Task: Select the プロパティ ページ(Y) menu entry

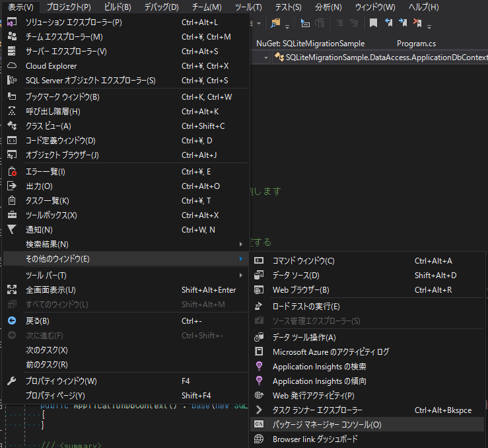Action: tap(125, 395)
